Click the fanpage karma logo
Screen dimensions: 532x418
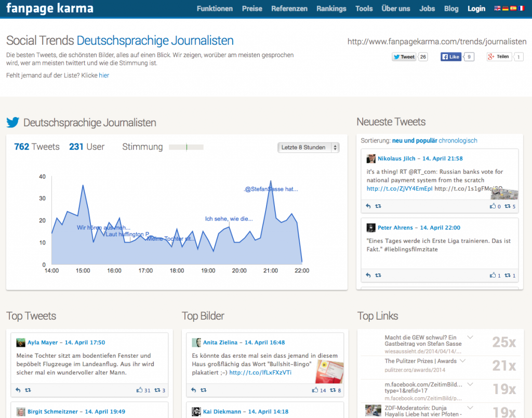point(49,8)
